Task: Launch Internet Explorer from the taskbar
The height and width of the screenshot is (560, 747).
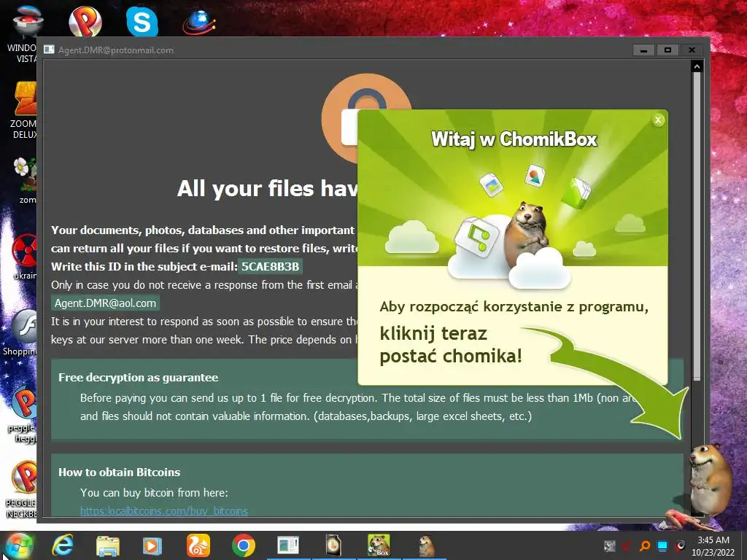Action: tap(62, 545)
